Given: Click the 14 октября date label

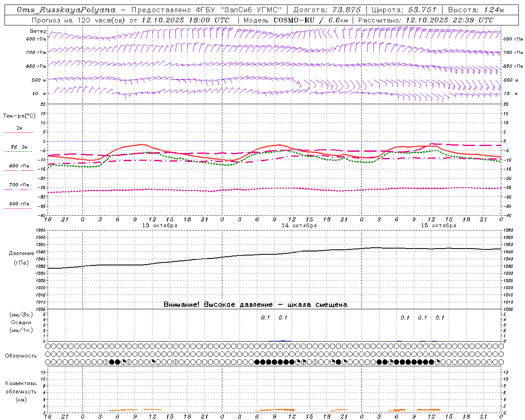Looking at the screenshot, I should (x=299, y=225).
